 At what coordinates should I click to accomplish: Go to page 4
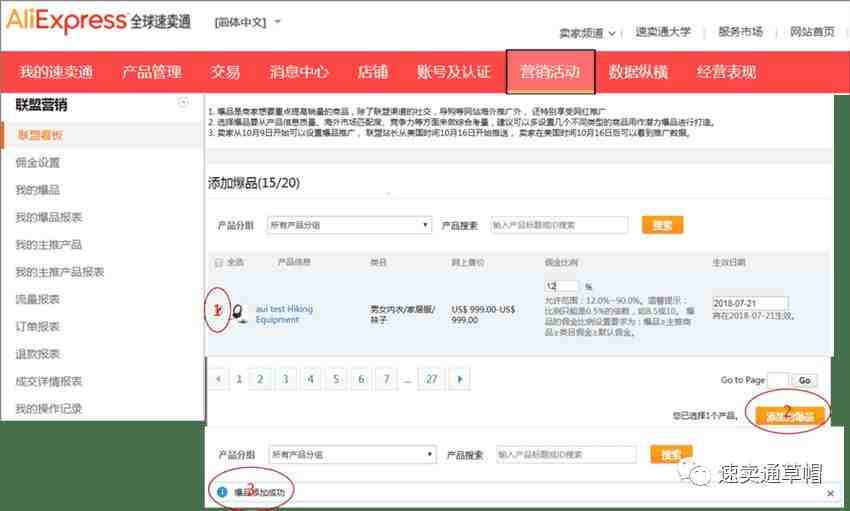click(311, 379)
